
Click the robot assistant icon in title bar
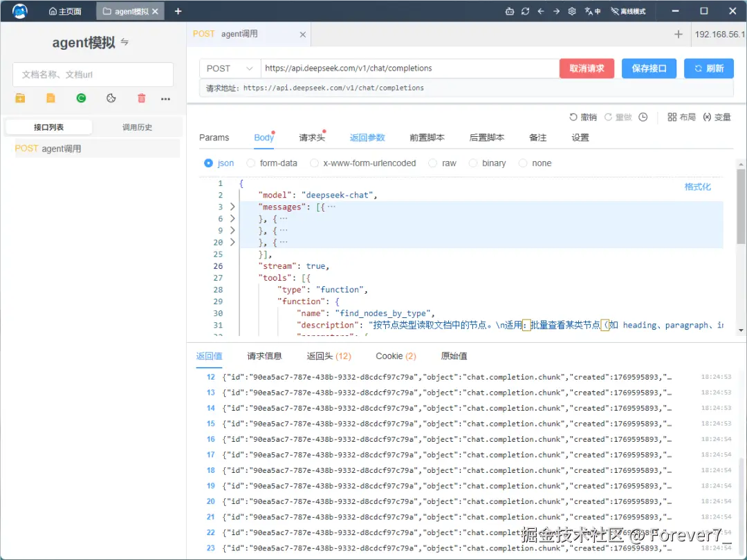click(509, 12)
